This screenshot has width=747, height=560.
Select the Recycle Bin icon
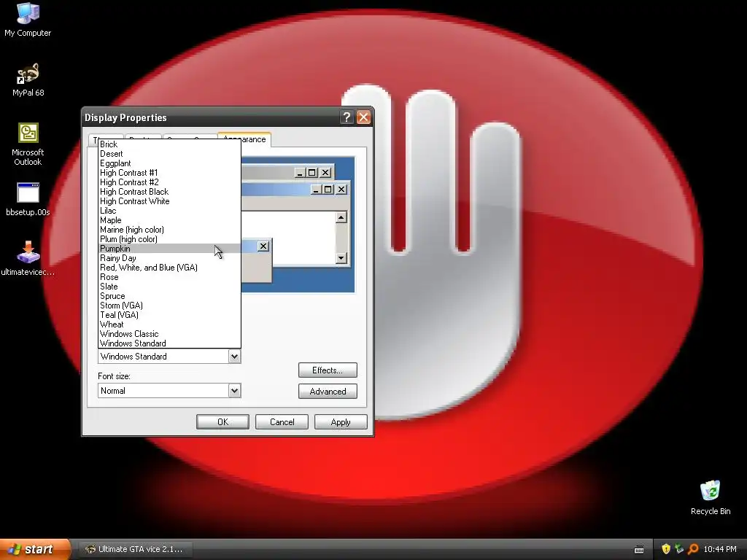pyautogui.click(x=711, y=497)
